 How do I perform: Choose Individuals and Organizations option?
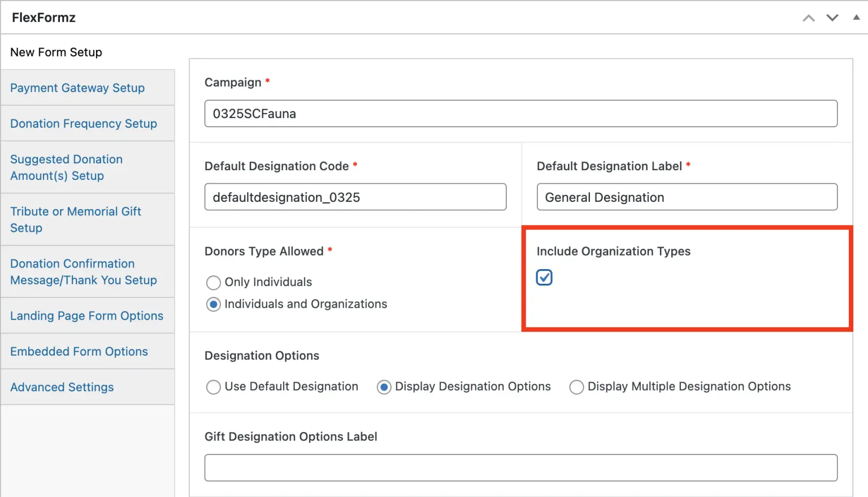[x=214, y=304]
